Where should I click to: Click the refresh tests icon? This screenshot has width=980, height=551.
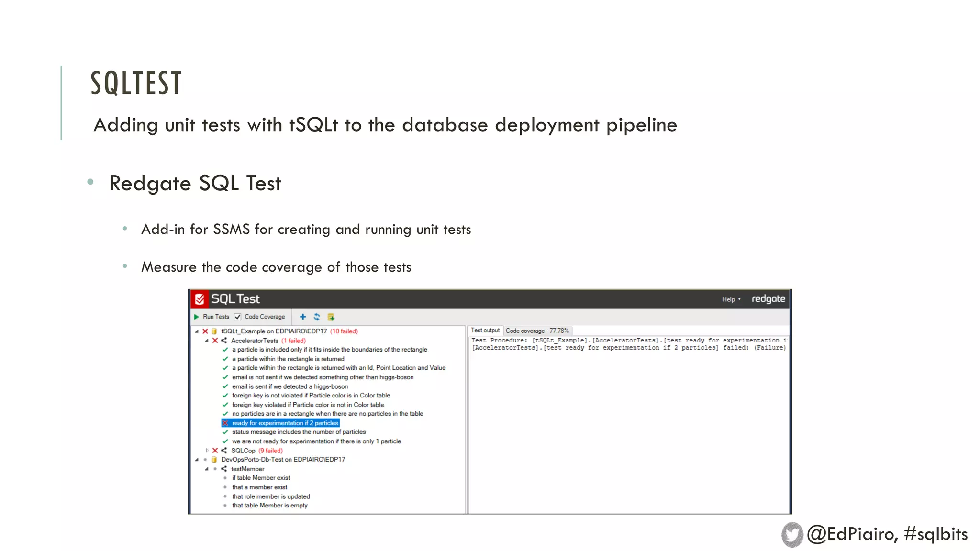tap(316, 317)
